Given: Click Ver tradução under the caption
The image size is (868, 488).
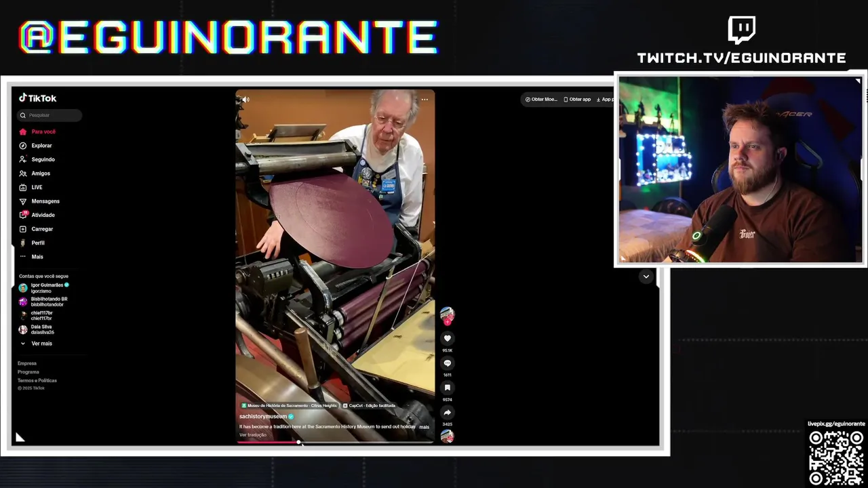Looking at the screenshot, I should (x=253, y=434).
